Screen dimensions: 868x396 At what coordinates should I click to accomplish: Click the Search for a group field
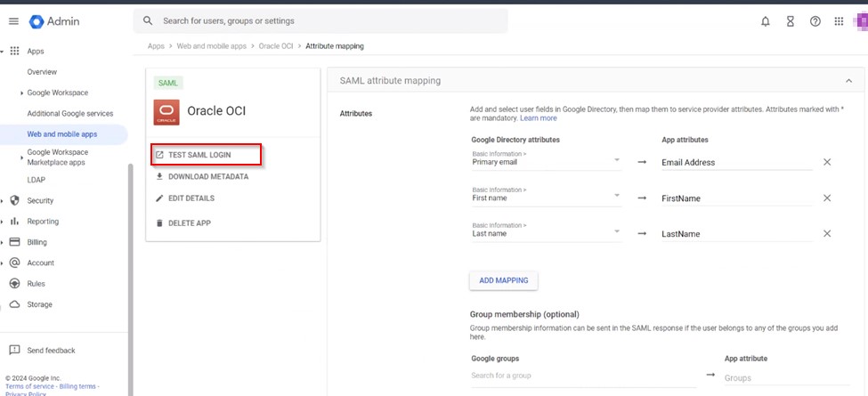click(579, 376)
